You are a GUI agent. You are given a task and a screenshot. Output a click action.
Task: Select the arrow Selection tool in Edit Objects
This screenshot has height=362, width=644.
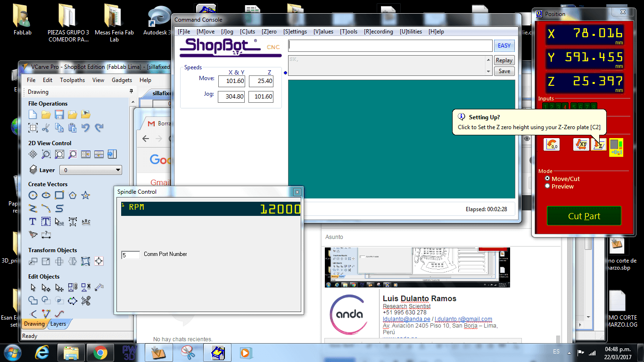[x=33, y=288]
